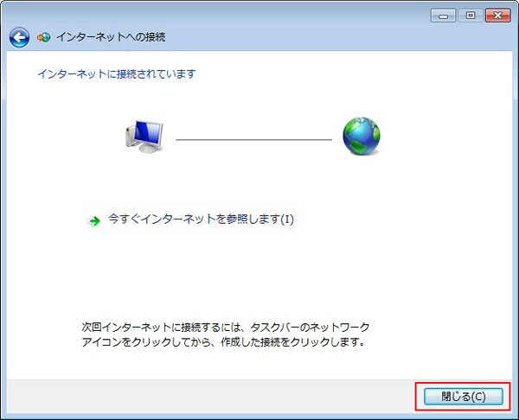The width and height of the screenshot is (519, 420).
Task: Click the blue back arrow button
Action: pos(19,37)
